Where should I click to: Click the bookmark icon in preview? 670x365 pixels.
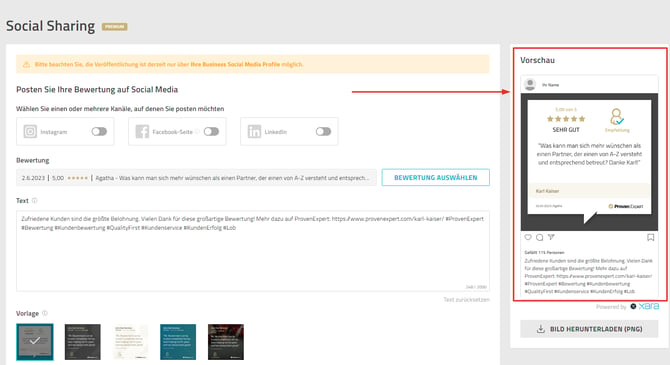click(650, 237)
